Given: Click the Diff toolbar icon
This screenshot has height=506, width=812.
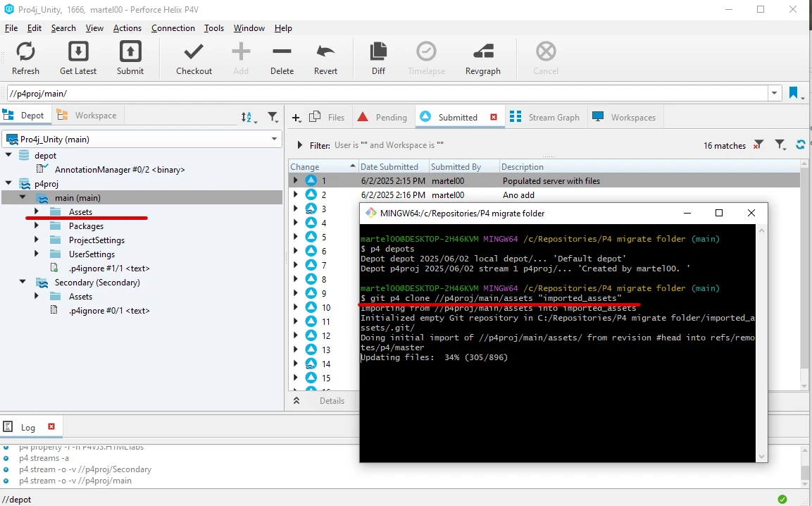Looking at the screenshot, I should (x=378, y=52).
